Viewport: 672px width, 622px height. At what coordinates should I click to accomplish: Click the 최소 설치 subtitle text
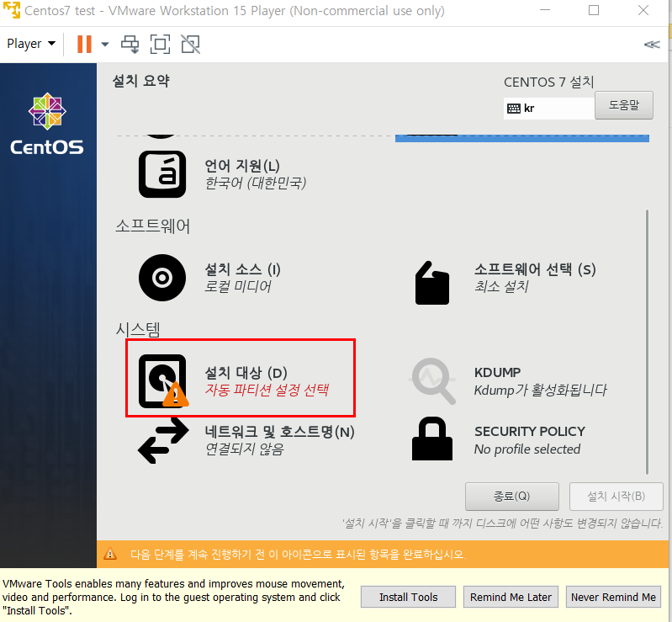pyautogui.click(x=501, y=286)
